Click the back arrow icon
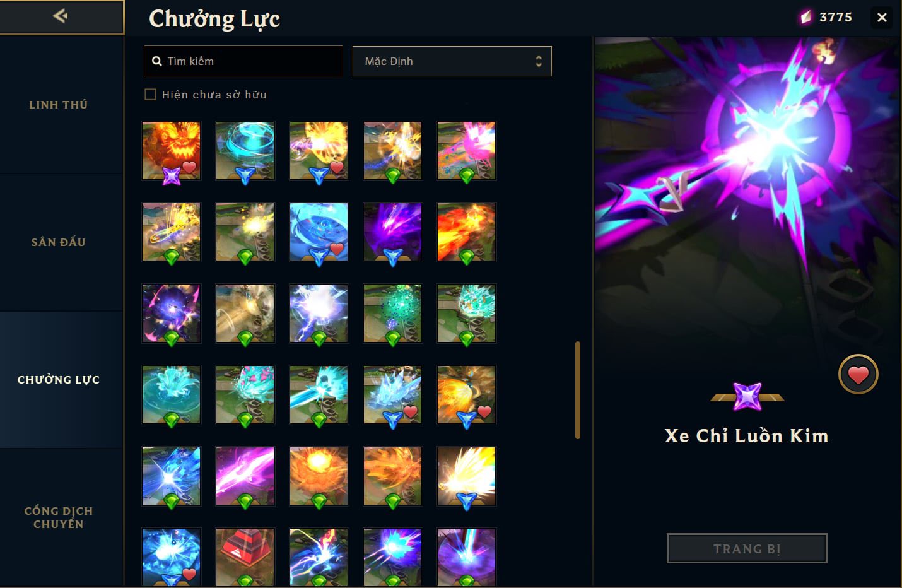Screen dimensions: 902x588 pos(61,16)
